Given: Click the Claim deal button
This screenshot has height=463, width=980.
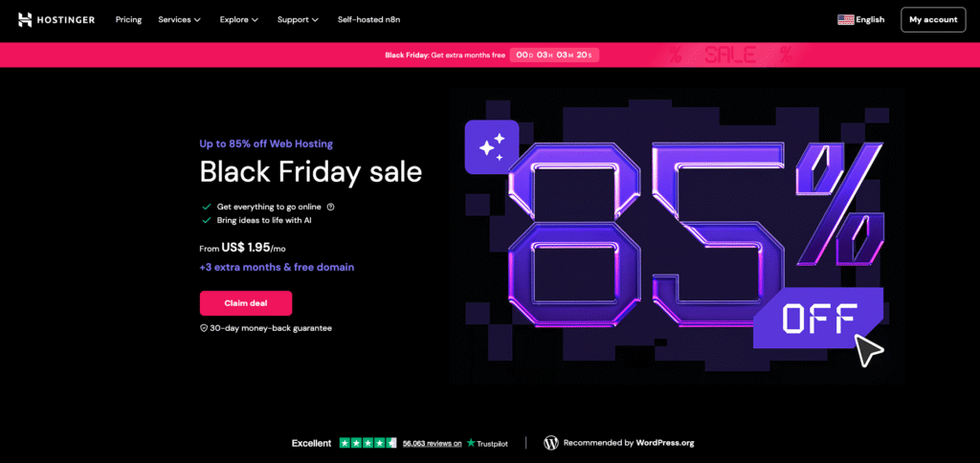Looking at the screenshot, I should click(x=245, y=302).
